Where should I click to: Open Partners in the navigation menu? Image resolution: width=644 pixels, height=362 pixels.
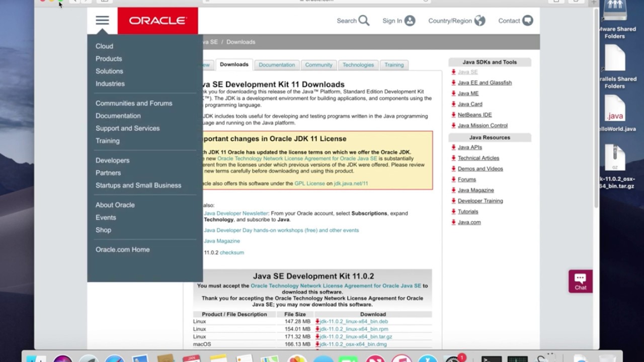[x=108, y=173]
